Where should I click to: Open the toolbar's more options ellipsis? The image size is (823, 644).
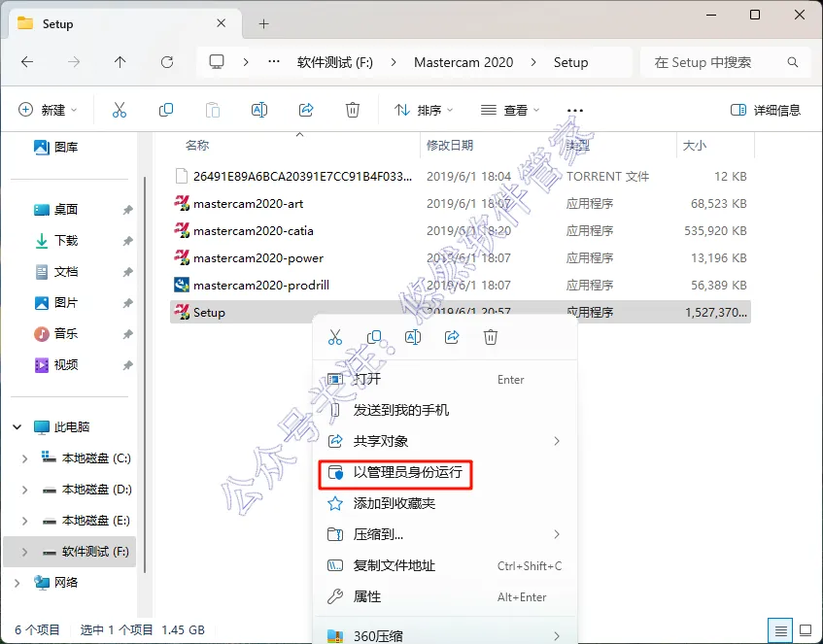575,110
